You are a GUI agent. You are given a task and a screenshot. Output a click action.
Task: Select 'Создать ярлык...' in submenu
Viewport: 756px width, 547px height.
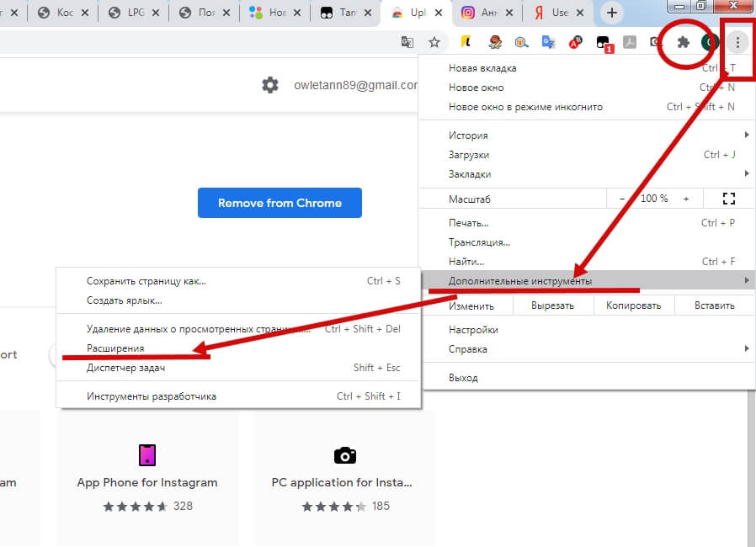pos(238,300)
